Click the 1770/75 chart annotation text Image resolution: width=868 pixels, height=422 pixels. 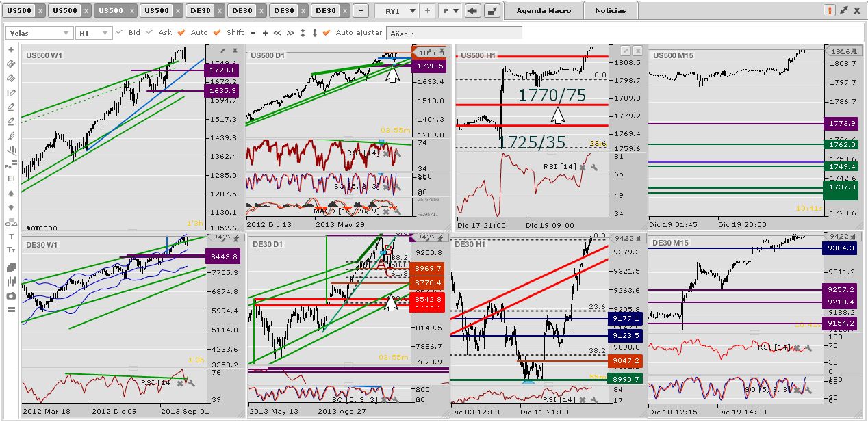(552, 95)
